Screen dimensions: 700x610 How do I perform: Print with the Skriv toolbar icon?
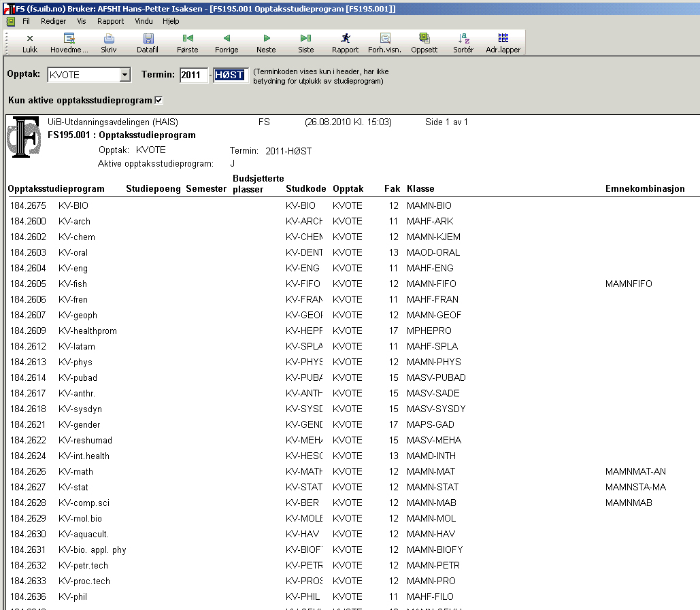tap(108, 43)
